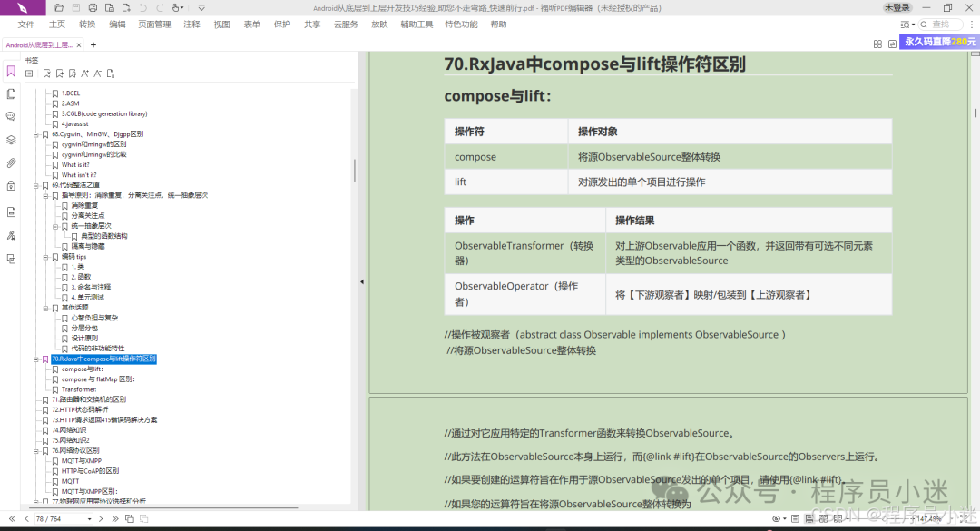Select the compose 与 flatMap 区别 bookmark
Screen dimensions: 980x531
(x=98, y=379)
